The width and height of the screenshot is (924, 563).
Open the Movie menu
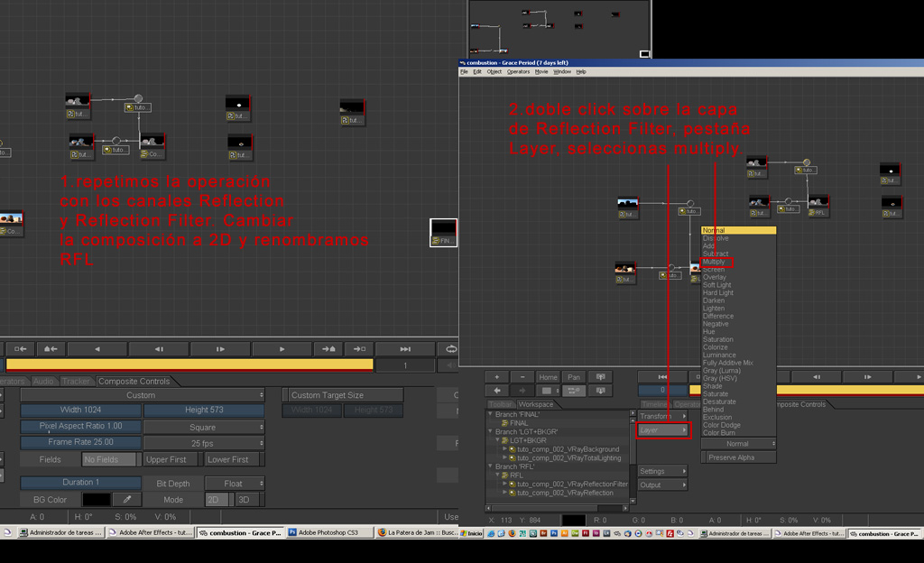pyautogui.click(x=541, y=72)
